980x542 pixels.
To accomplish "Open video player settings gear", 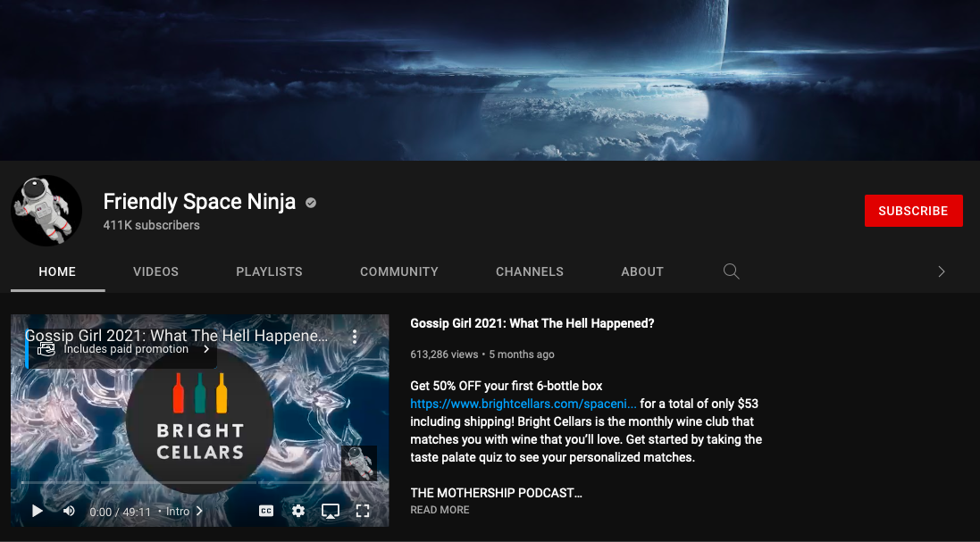I will pyautogui.click(x=298, y=511).
